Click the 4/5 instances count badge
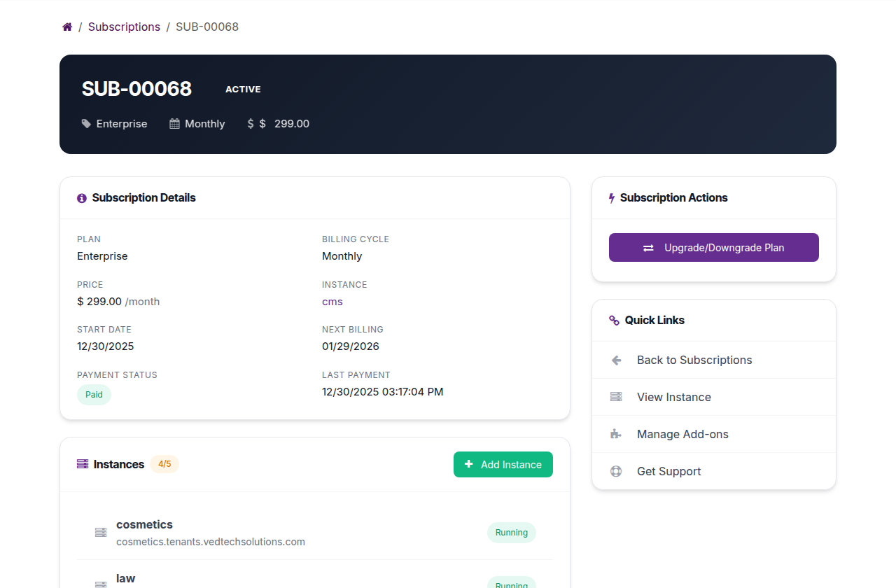This screenshot has width=896, height=588. (164, 464)
